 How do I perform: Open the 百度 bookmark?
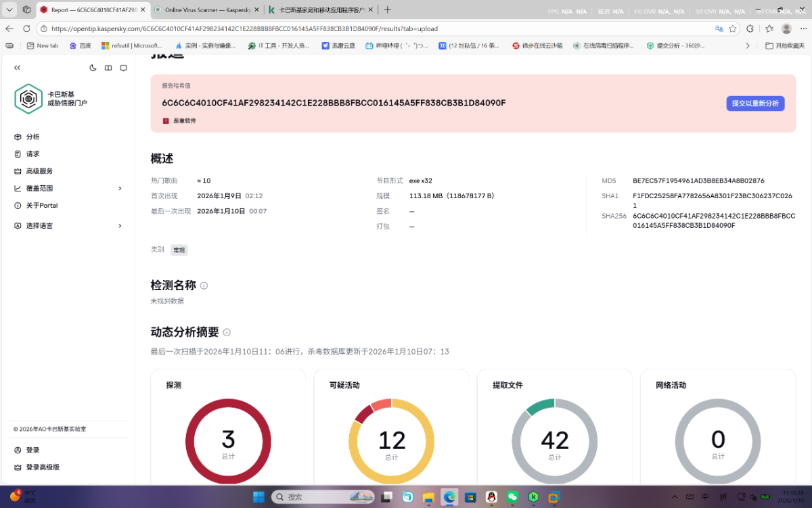80,46
